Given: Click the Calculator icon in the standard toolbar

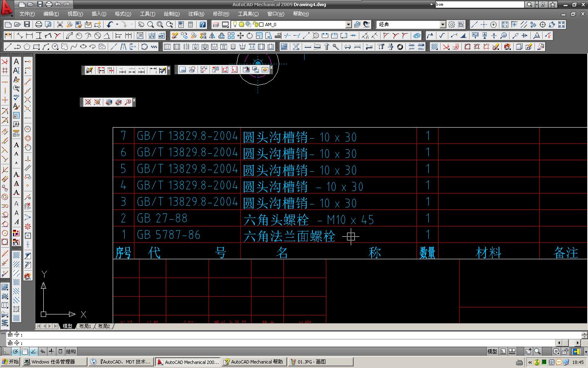Looking at the screenshot, I should click(190, 25).
